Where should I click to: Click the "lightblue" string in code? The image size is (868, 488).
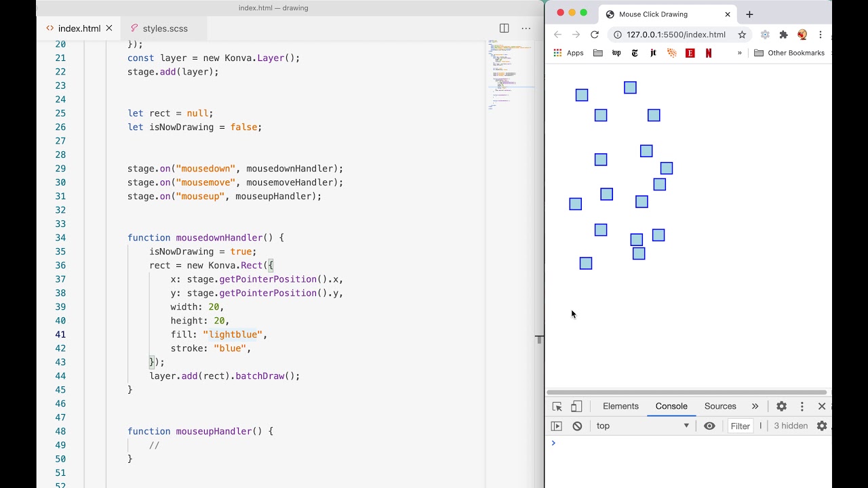[233, 335]
